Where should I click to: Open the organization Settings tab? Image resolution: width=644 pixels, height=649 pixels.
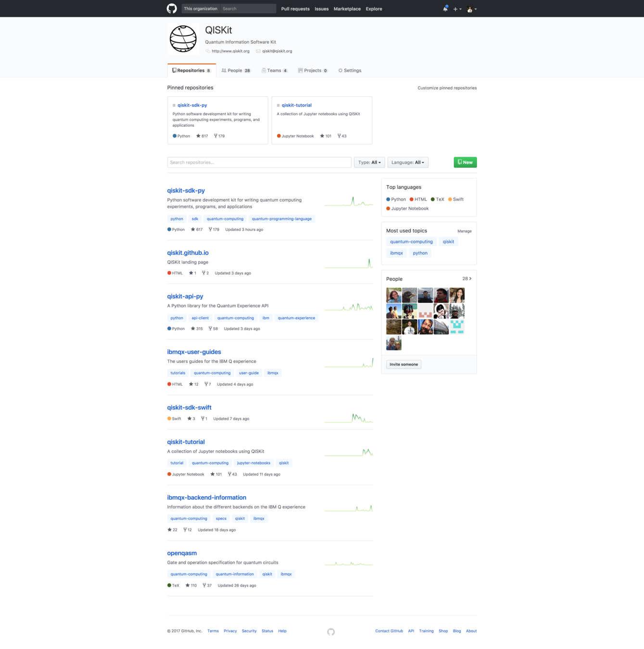pos(350,71)
